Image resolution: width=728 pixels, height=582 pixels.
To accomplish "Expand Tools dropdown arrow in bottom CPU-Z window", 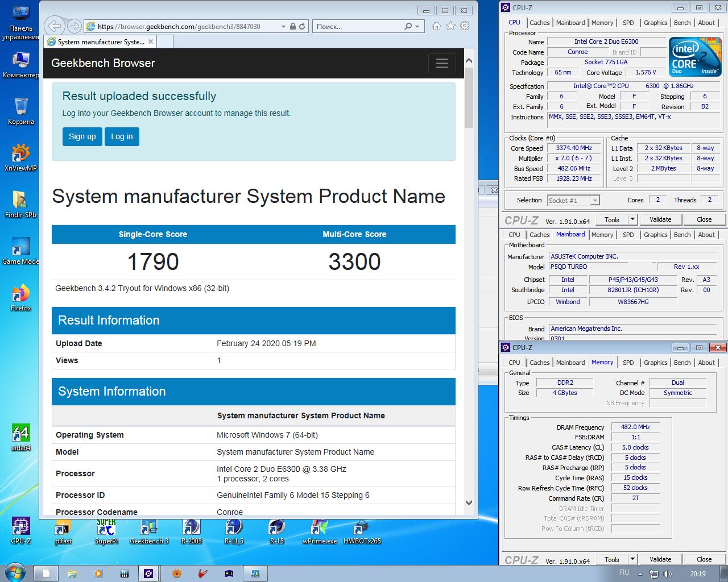I will [x=632, y=559].
